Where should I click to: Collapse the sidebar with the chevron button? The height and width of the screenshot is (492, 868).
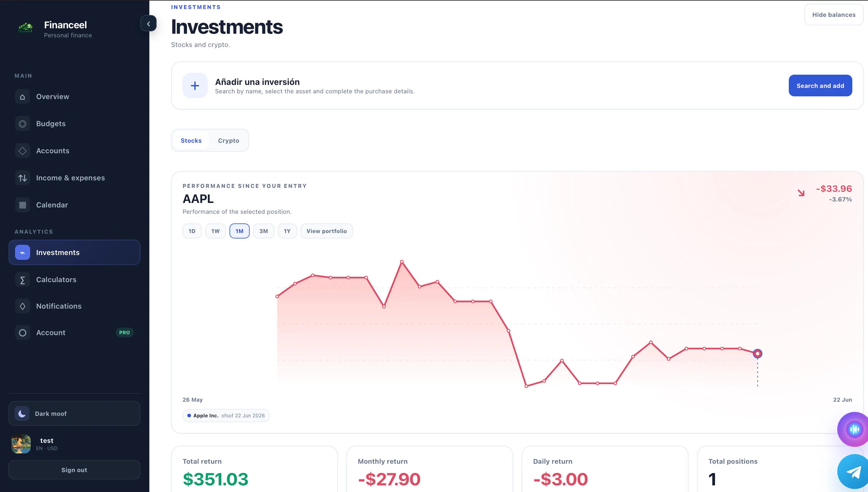pyautogui.click(x=148, y=24)
